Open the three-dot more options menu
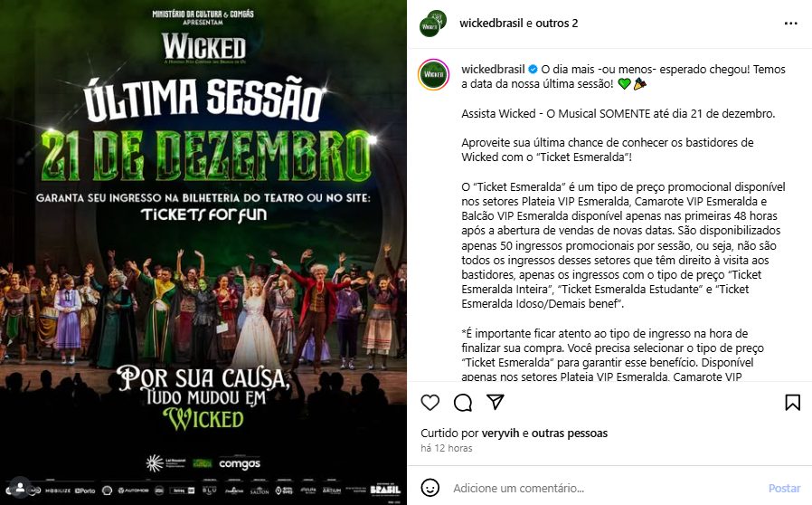Image resolution: width=812 pixels, height=505 pixels. [x=790, y=24]
